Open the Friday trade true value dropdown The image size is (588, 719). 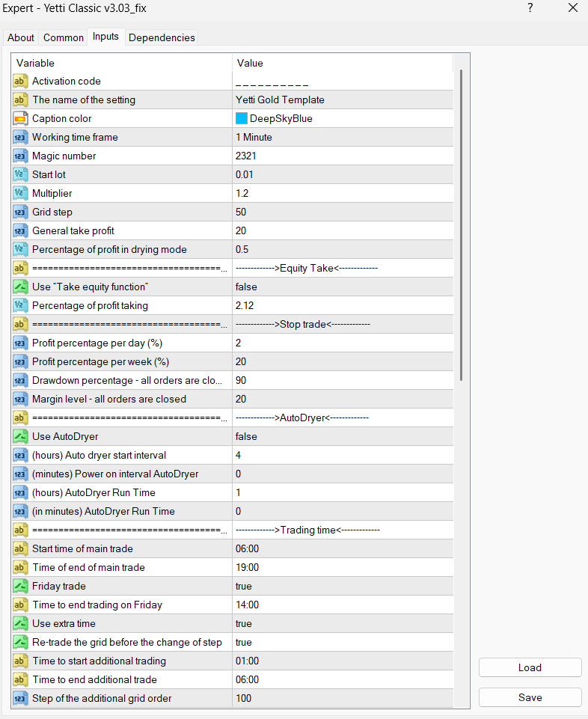pos(243,586)
